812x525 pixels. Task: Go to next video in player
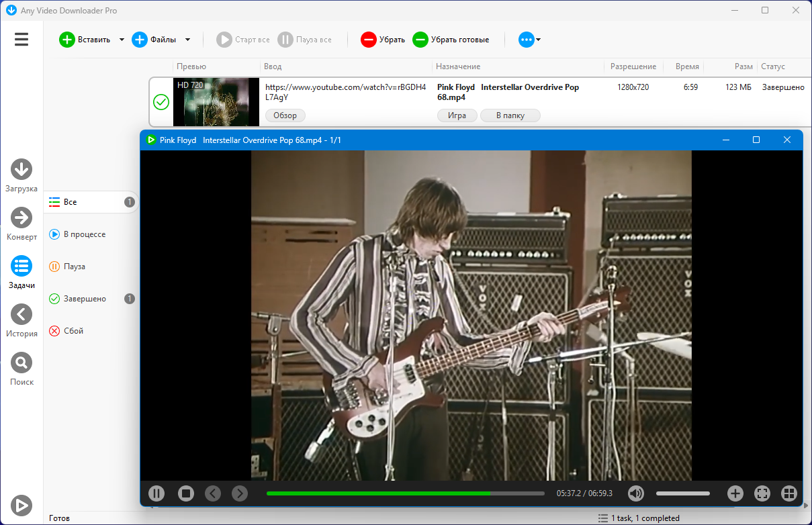(x=240, y=493)
